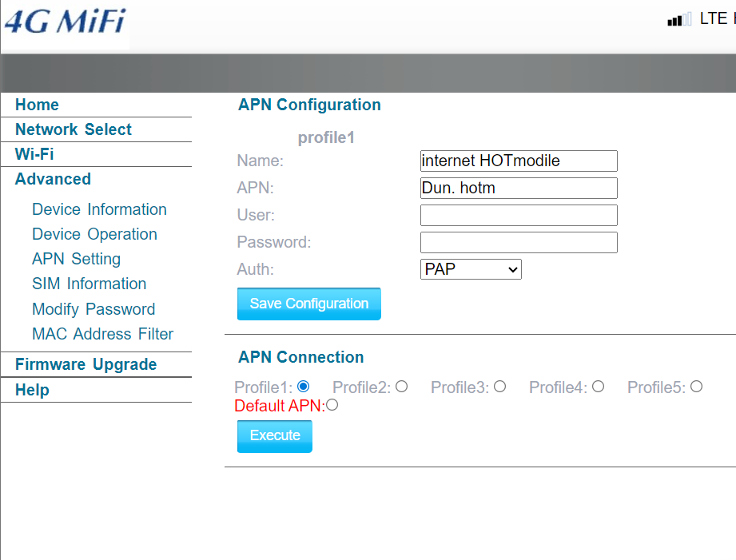The width and height of the screenshot is (736, 560).
Task: Click the Execute button
Action: [x=275, y=435]
